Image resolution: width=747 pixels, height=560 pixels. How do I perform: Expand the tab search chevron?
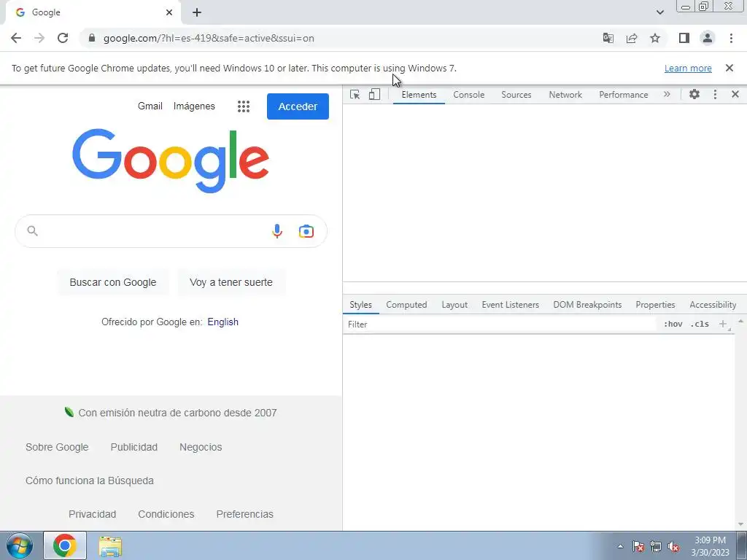click(659, 12)
